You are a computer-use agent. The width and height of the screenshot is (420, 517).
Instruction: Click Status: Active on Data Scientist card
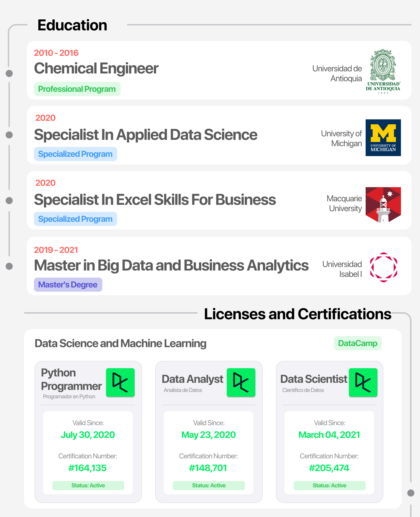pos(329,486)
